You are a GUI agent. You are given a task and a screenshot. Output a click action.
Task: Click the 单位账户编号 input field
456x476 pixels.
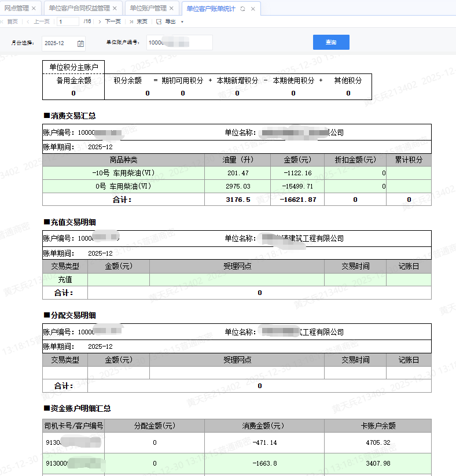tap(179, 43)
